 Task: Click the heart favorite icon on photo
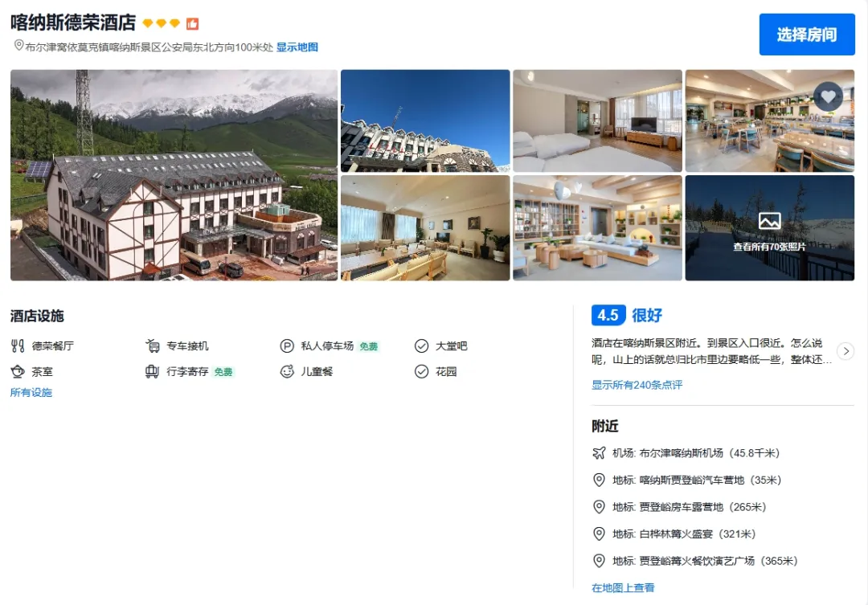tap(828, 96)
